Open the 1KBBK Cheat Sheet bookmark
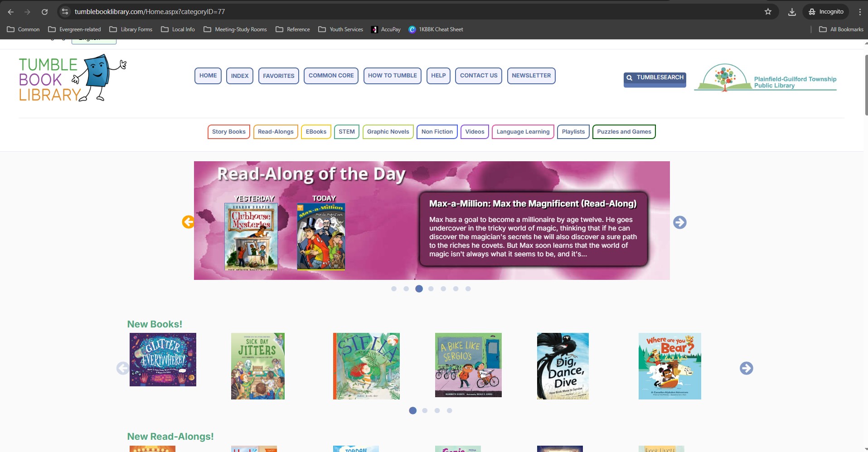The width and height of the screenshot is (868, 452). 436,29
